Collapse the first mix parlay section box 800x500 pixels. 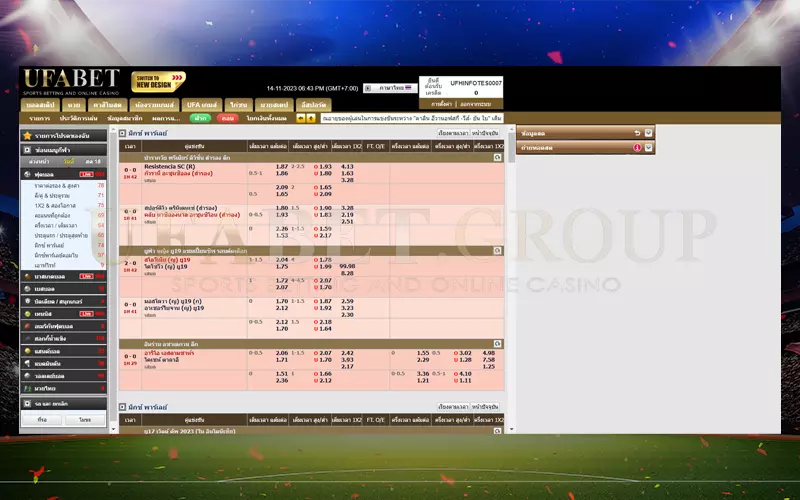pyautogui.click(x=123, y=133)
